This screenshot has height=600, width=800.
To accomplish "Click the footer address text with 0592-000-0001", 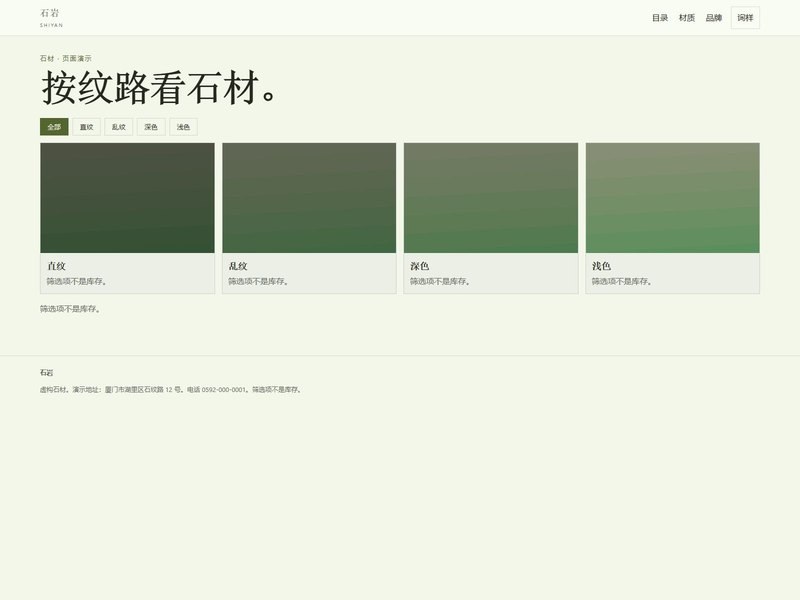I will tap(171, 389).
